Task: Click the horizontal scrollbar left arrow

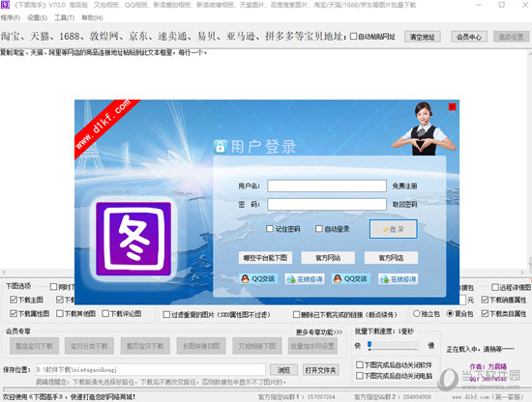Action: point(4,273)
